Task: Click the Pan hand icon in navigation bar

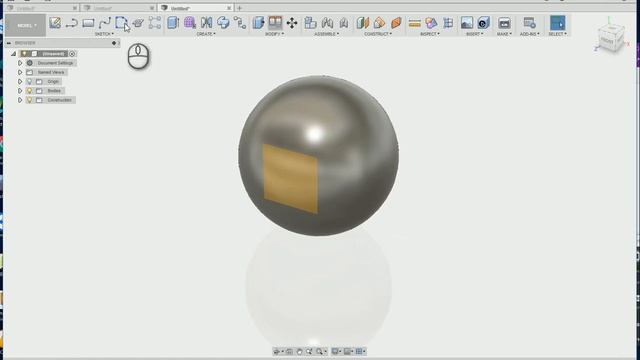Action: 299,351
